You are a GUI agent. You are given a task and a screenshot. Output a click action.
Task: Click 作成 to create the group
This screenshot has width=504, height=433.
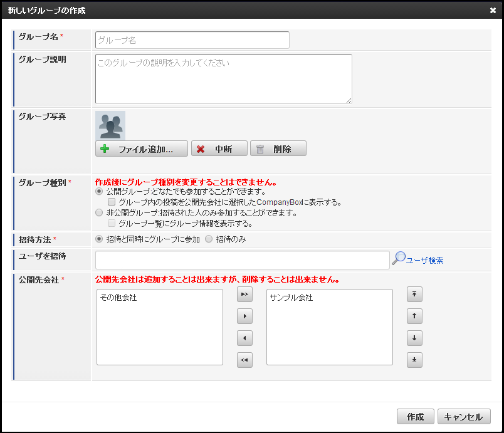415,417
